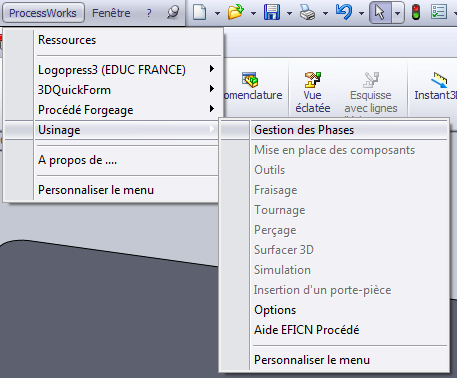Open Aide EFICN Procédé entry

tap(307, 330)
